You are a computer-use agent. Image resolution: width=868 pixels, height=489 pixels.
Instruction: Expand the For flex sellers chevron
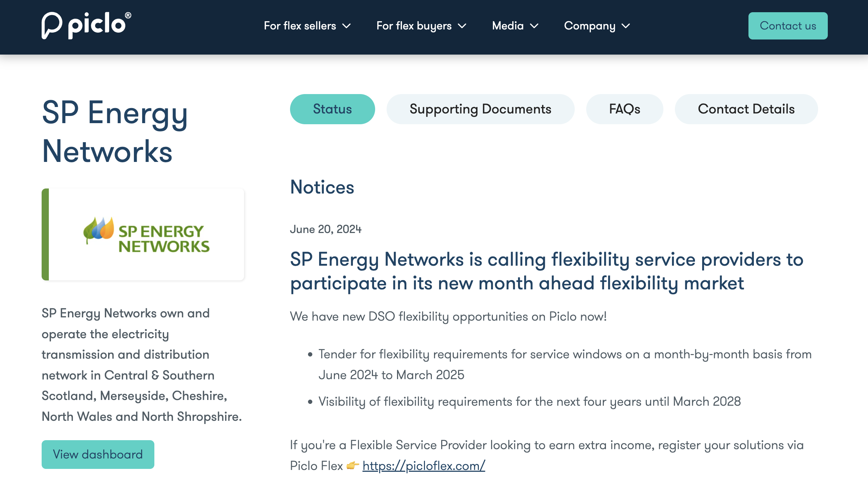[x=346, y=26]
